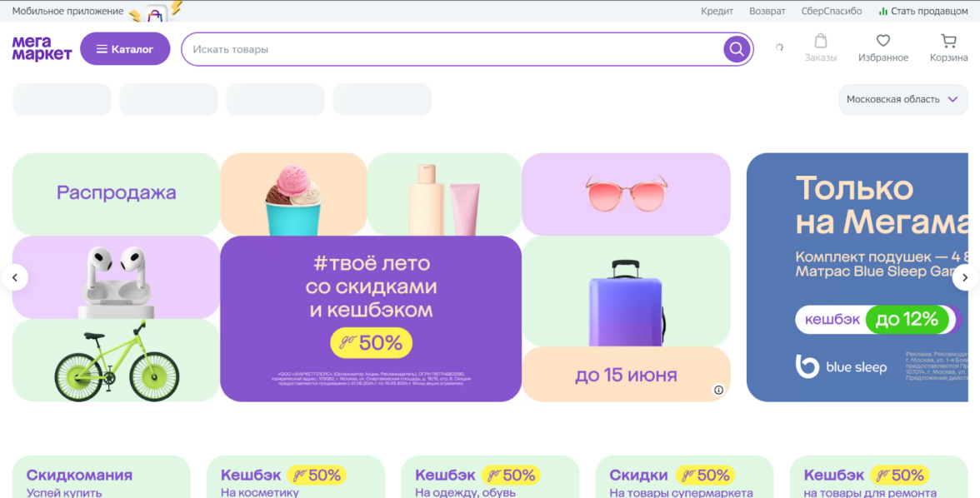Open the Возврат link
Screen dimensions: 980x498
pos(767,11)
